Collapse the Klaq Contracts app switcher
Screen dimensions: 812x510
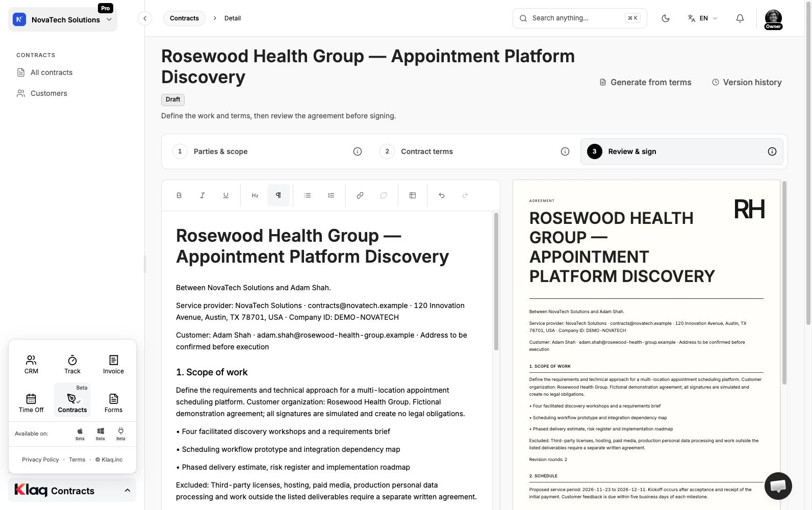coord(72,491)
